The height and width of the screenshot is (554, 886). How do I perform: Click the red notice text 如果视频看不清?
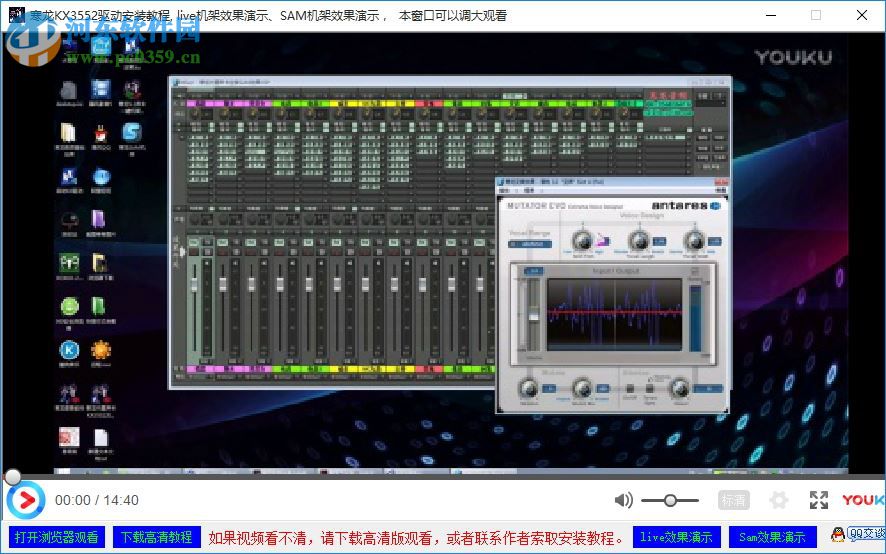[x=417, y=537]
